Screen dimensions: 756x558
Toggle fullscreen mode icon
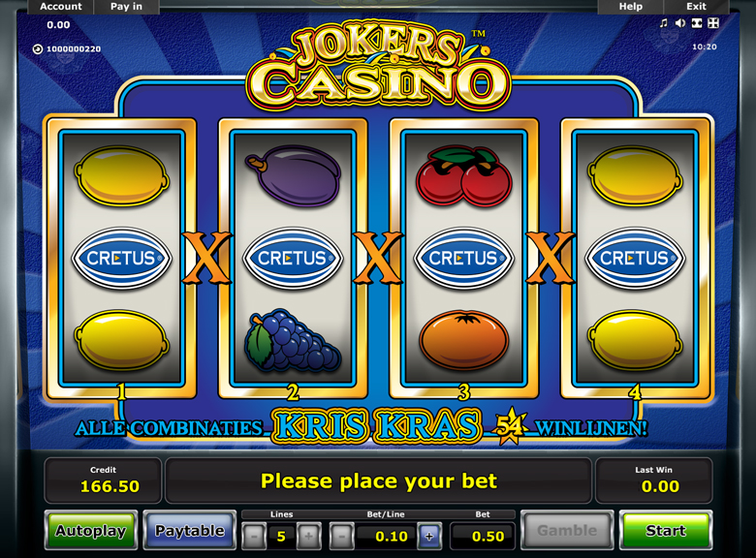click(697, 23)
